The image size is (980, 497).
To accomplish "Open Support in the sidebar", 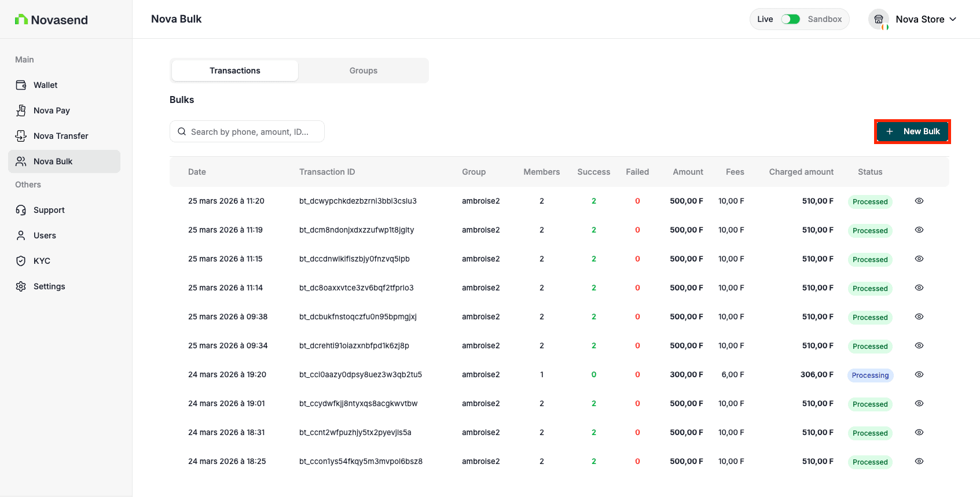I will [64, 210].
